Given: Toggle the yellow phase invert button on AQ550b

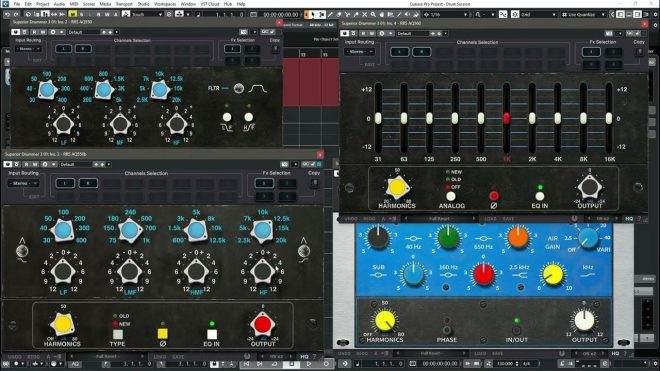Looking at the screenshot, I should coord(162,334).
